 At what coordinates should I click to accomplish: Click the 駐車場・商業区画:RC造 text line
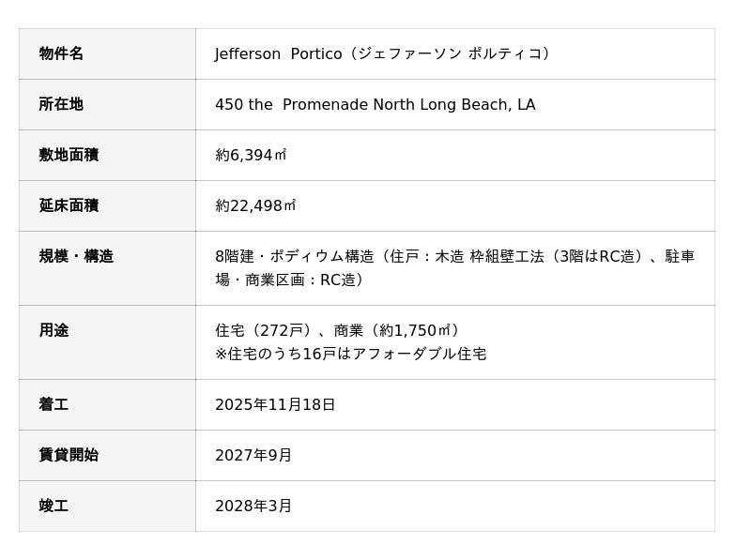click(x=291, y=280)
